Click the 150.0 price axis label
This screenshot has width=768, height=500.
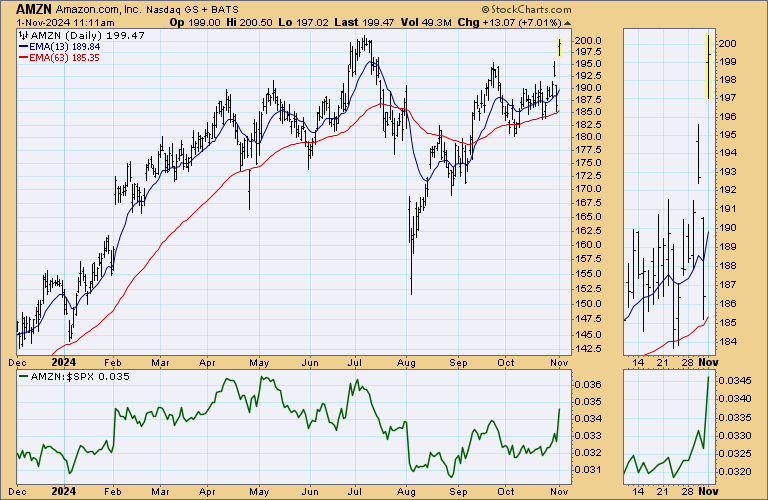pos(588,303)
